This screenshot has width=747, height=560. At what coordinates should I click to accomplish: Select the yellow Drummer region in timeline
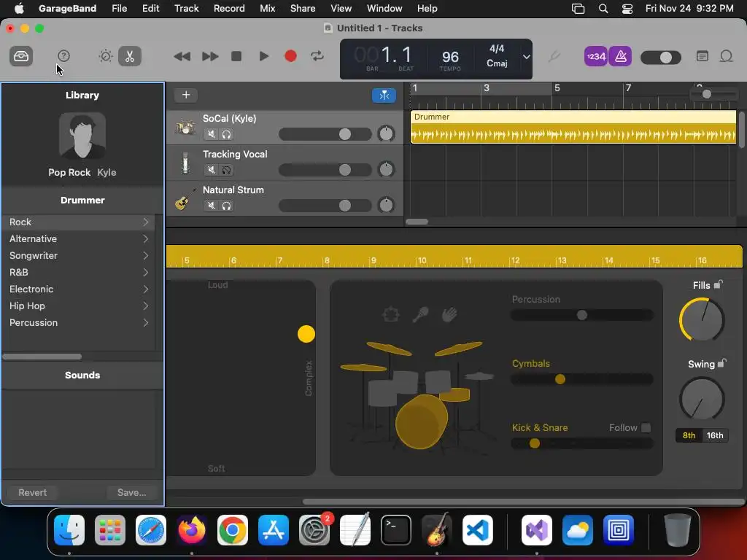click(x=573, y=127)
